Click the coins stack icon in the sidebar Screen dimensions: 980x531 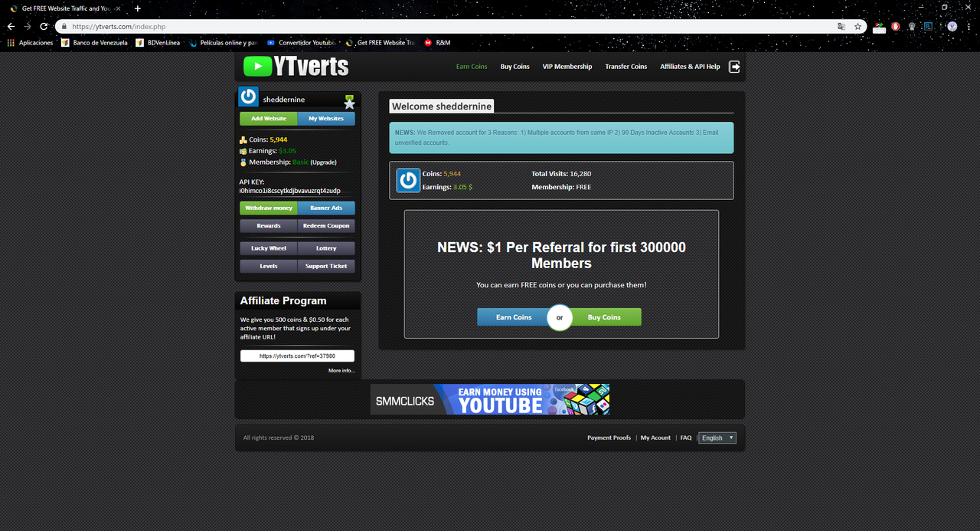(243, 139)
